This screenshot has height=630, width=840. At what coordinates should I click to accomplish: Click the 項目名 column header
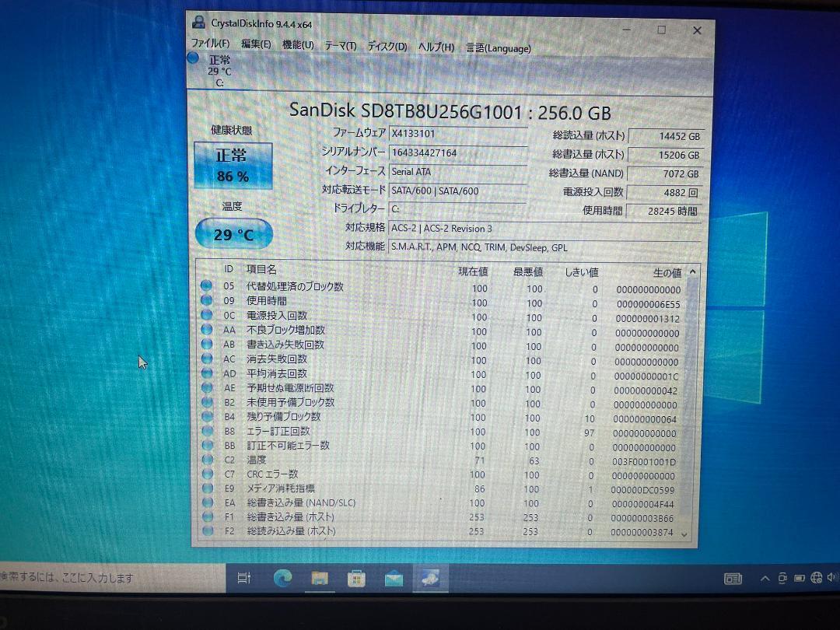pyautogui.click(x=261, y=269)
